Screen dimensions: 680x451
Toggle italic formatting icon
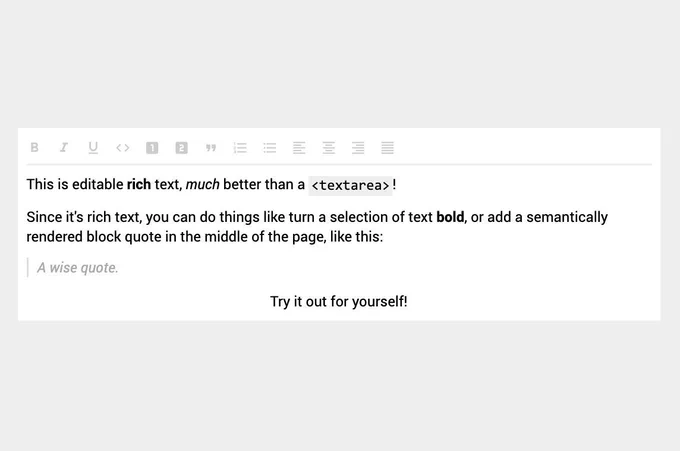[x=64, y=147]
